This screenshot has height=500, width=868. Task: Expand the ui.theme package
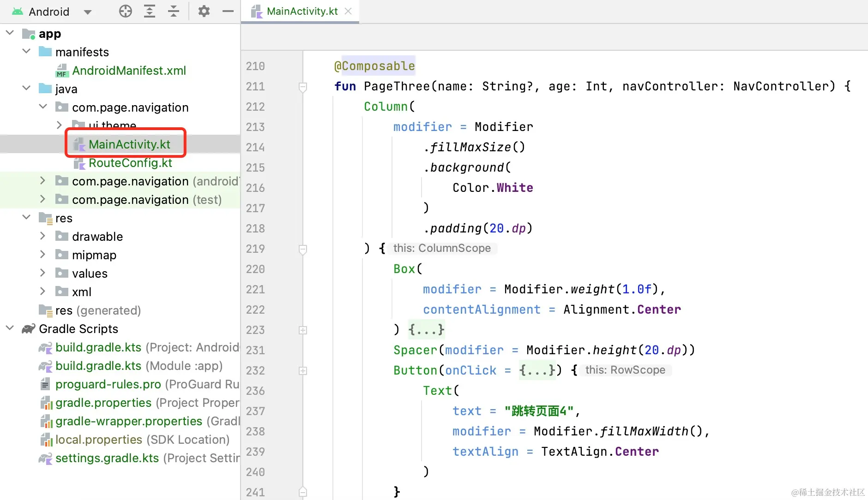point(59,125)
